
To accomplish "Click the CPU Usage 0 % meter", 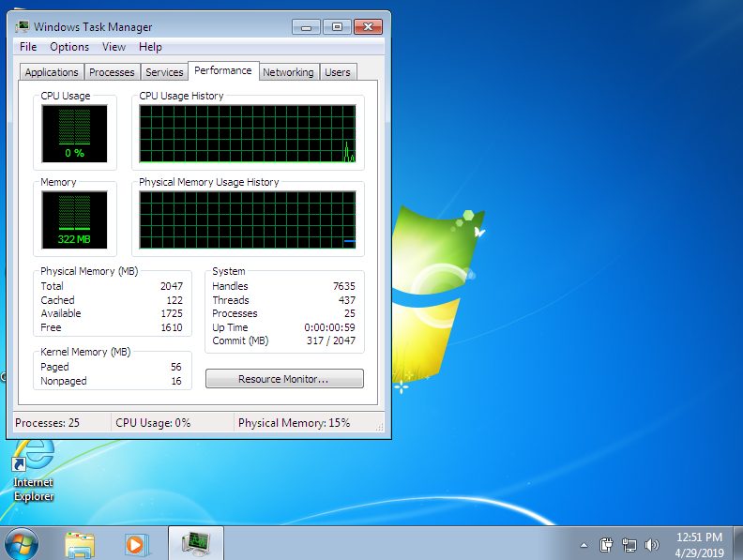I will 74,133.
